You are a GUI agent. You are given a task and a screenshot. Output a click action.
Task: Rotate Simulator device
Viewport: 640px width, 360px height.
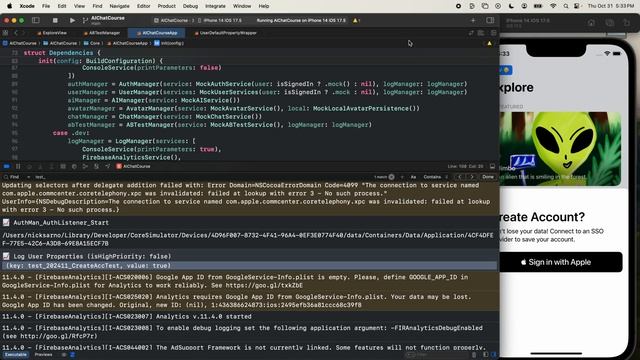click(627, 23)
